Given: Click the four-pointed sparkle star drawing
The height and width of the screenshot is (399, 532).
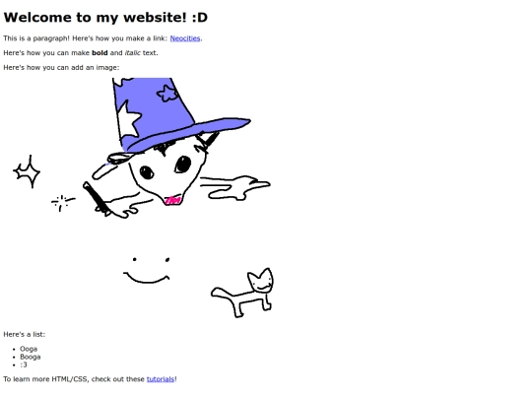Looking at the screenshot, I should (x=28, y=171).
